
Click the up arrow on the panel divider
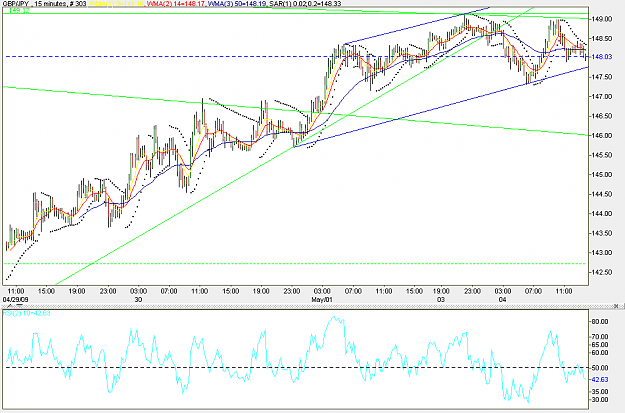tap(10, 306)
